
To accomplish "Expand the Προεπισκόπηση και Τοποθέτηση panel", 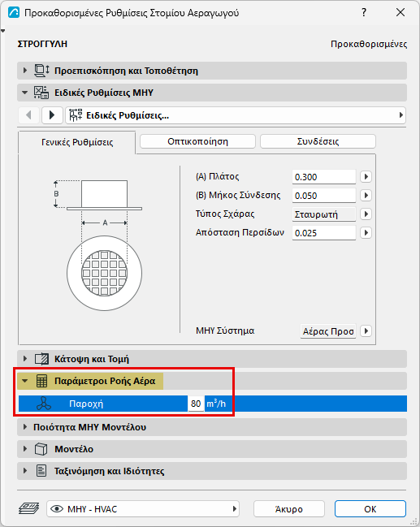I will 25,71.
